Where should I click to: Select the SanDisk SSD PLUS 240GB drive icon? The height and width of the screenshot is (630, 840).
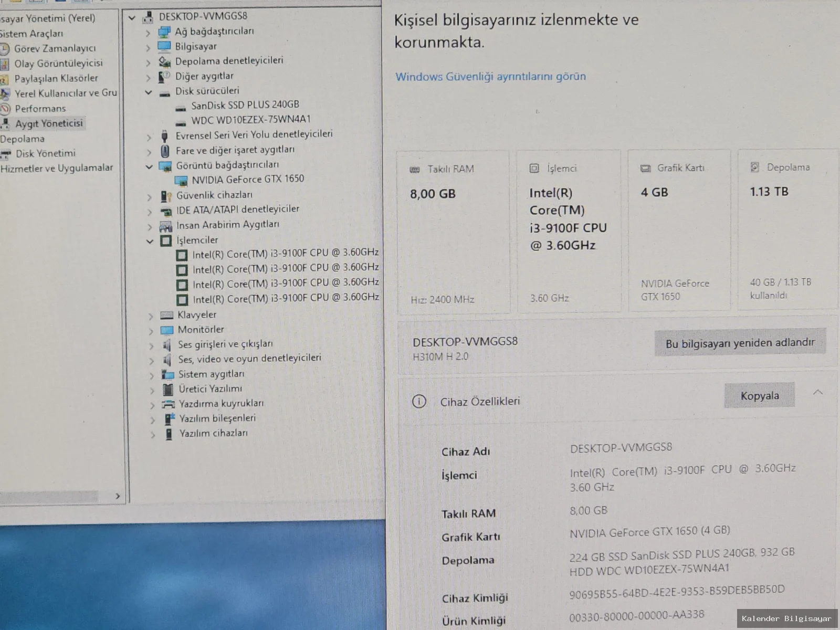click(x=181, y=108)
